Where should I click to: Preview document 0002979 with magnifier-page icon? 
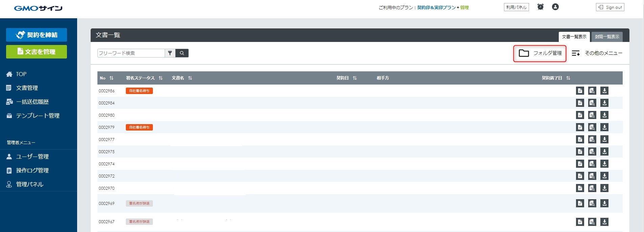click(x=592, y=127)
